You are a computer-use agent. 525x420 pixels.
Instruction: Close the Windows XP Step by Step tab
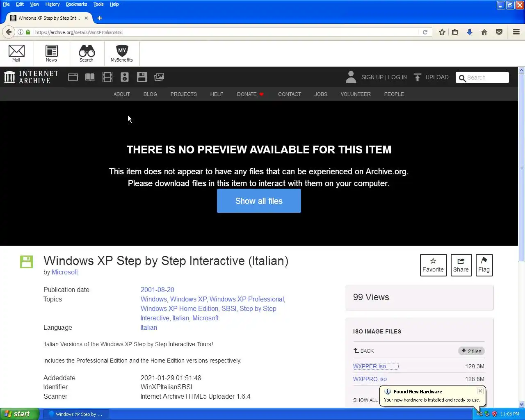pyautogui.click(x=86, y=18)
